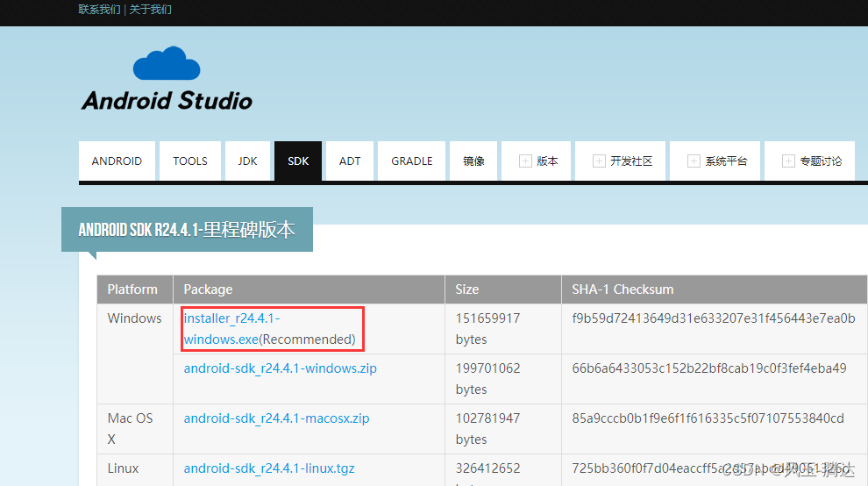Switch to the 镜像 tab
The width and height of the screenshot is (868, 486).
473,161
